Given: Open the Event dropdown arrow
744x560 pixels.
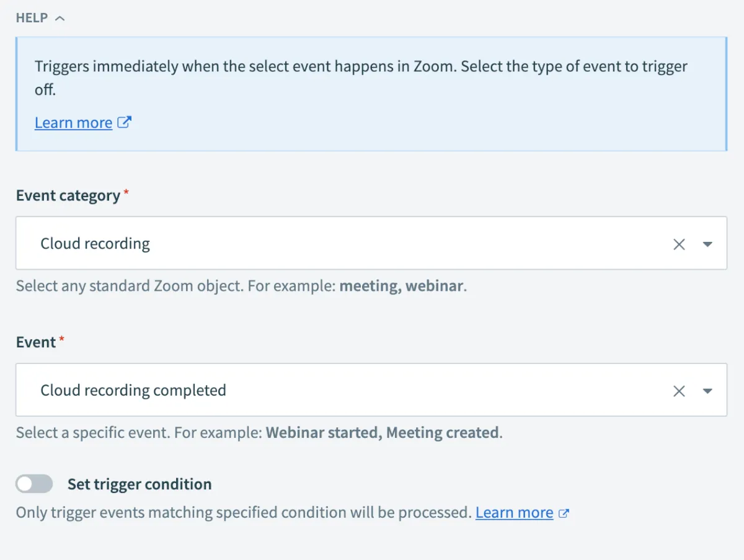Looking at the screenshot, I should tap(707, 391).
